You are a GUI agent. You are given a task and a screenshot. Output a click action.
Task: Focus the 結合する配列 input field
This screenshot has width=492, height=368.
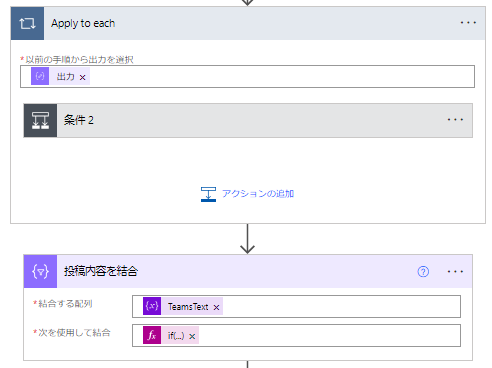pyautogui.click(x=296, y=306)
